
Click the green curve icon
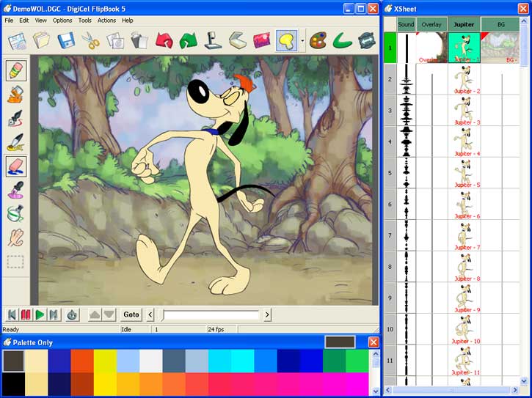(343, 41)
